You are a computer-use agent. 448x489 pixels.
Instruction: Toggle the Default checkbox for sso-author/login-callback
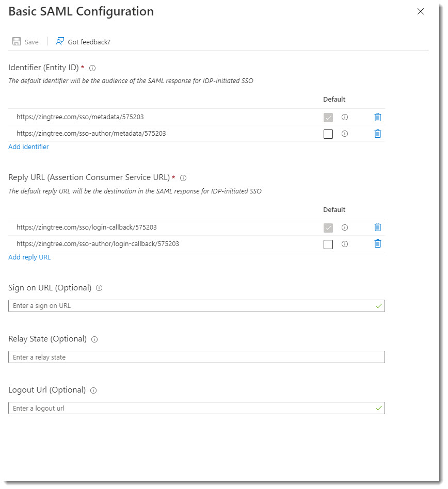[x=328, y=244]
